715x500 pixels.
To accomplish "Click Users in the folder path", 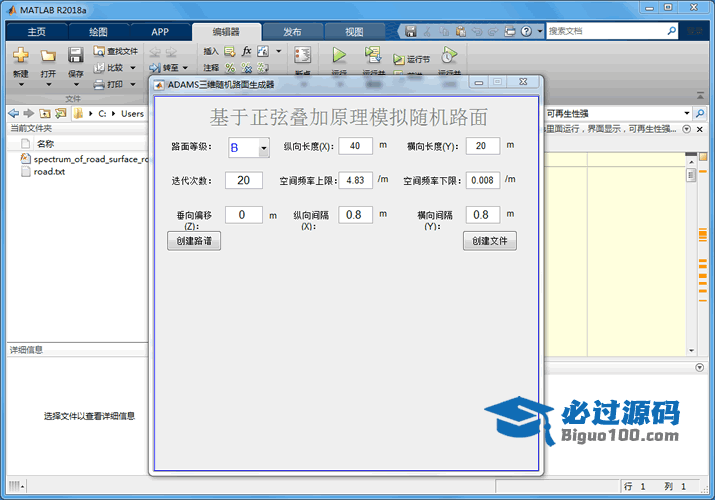I will (132, 113).
